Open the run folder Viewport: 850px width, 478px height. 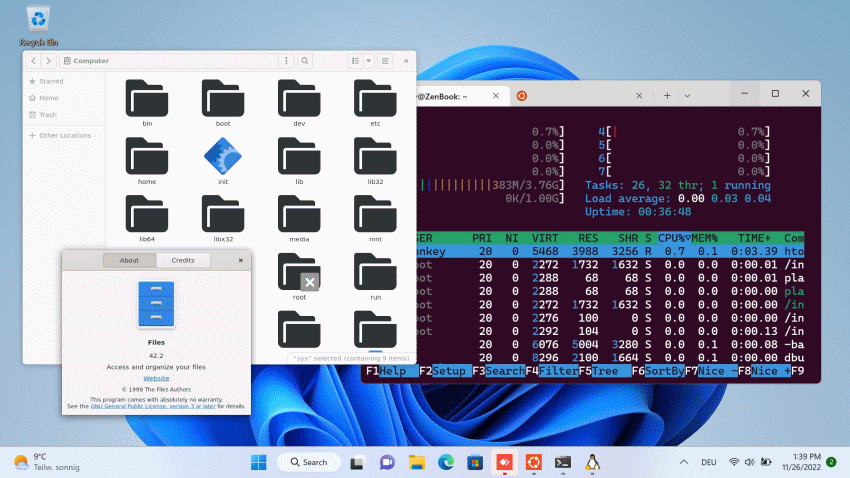tap(375, 276)
